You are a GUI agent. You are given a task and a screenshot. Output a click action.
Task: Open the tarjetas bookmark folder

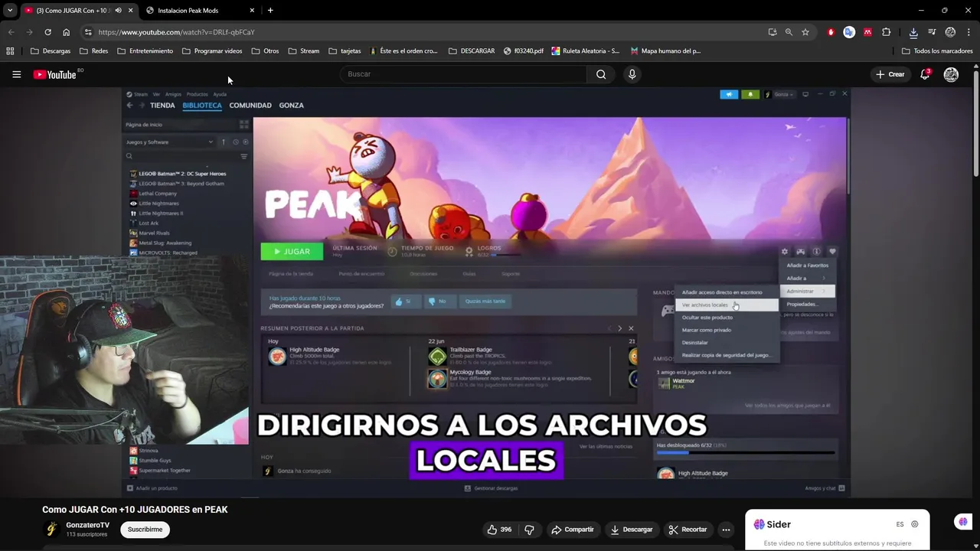pyautogui.click(x=345, y=51)
